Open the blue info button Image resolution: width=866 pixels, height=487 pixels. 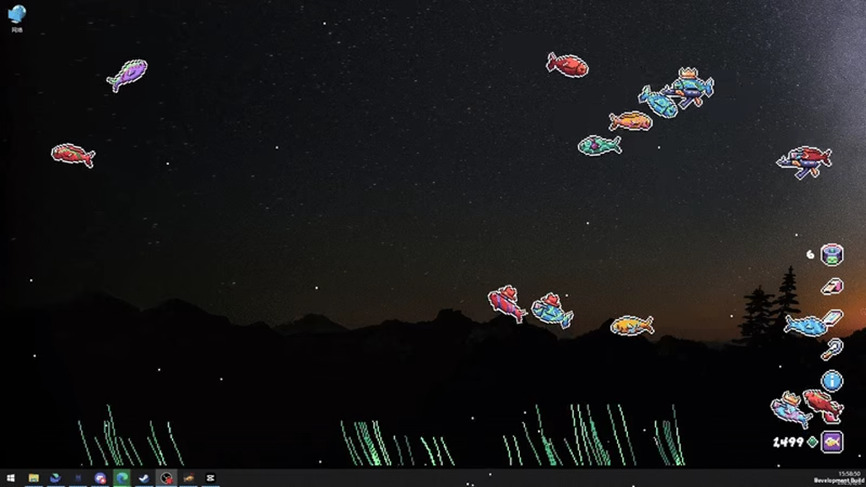click(832, 380)
